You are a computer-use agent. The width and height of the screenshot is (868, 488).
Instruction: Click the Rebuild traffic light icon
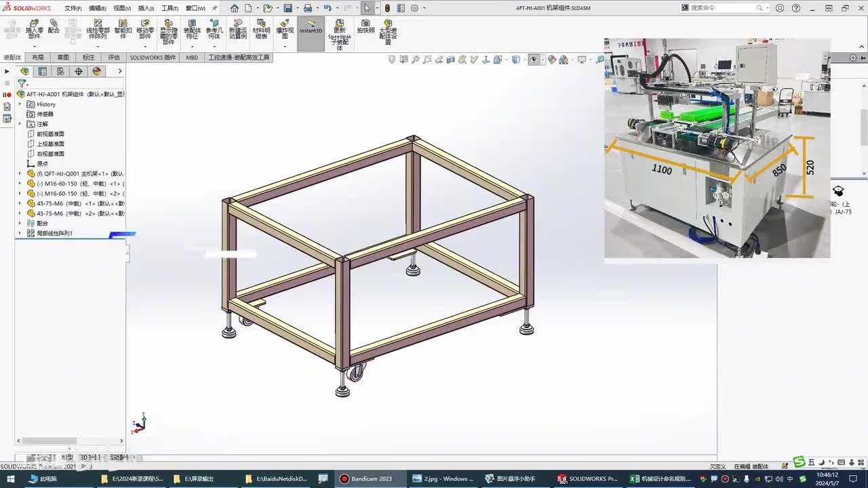click(387, 8)
